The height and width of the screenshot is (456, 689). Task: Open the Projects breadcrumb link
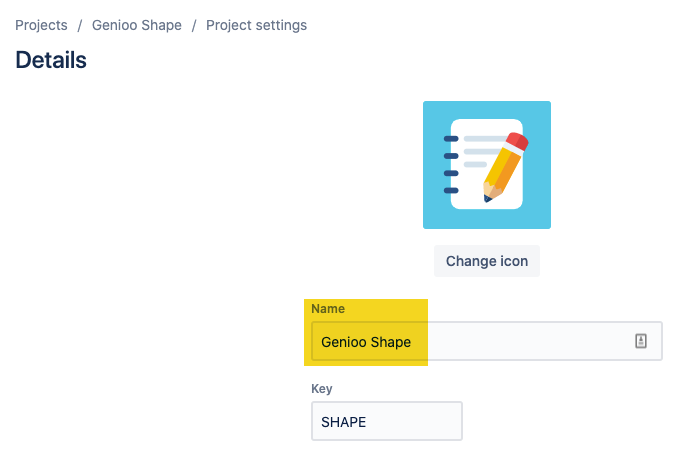coord(41,25)
